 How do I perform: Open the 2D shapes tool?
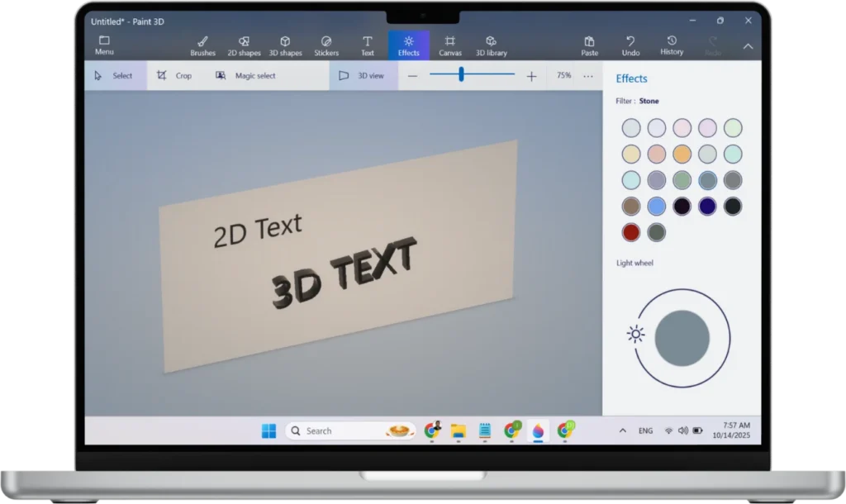tap(244, 45)
